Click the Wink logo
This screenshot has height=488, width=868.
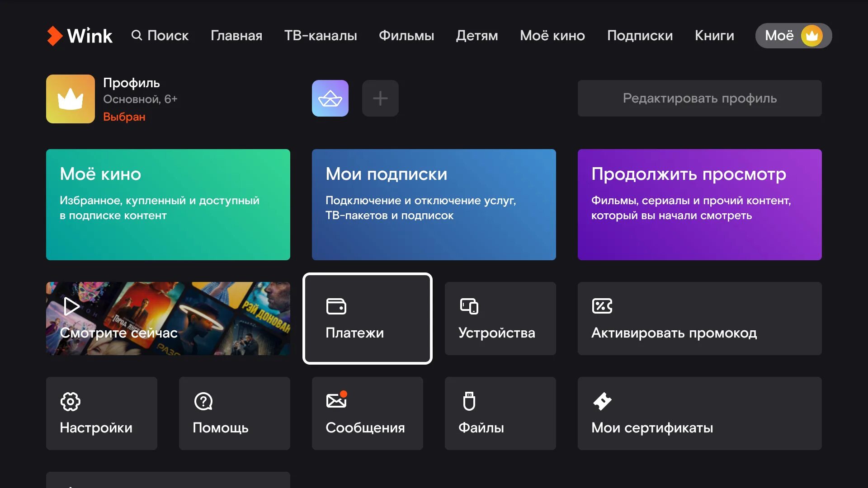click(x=80, y=36)
